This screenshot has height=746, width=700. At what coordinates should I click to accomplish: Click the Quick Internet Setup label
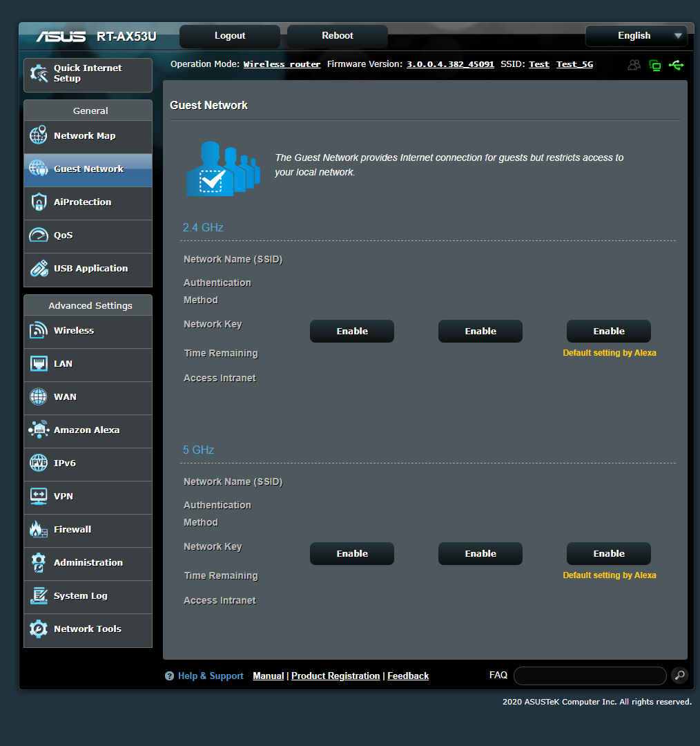pos(88,73)
